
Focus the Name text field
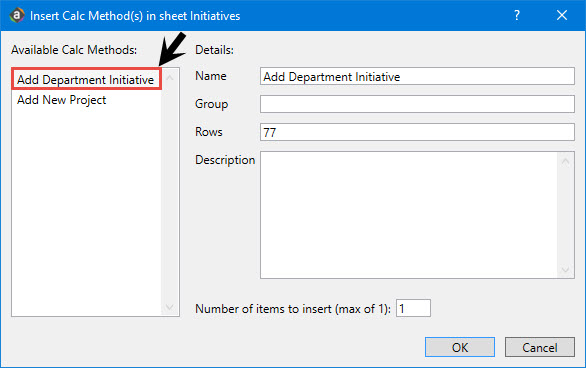click(417, 76)
